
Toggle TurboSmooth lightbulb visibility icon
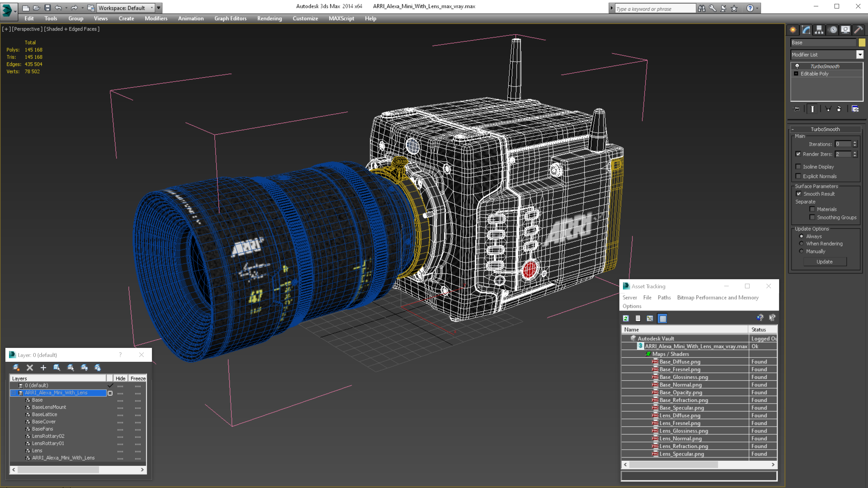click(x=797, y=66)
